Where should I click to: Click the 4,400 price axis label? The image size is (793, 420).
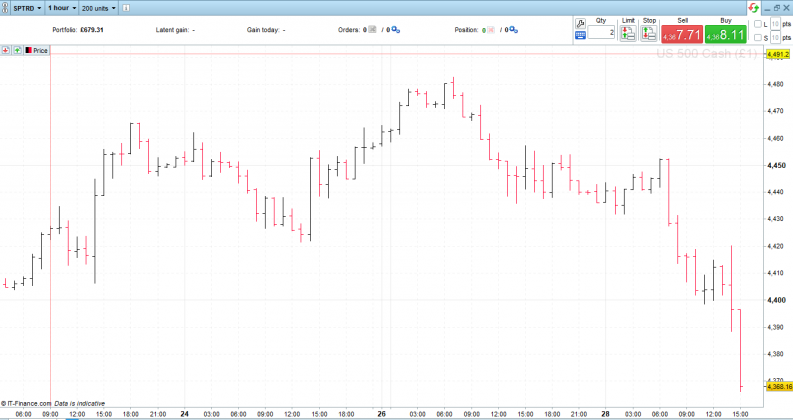coord(776,300)
